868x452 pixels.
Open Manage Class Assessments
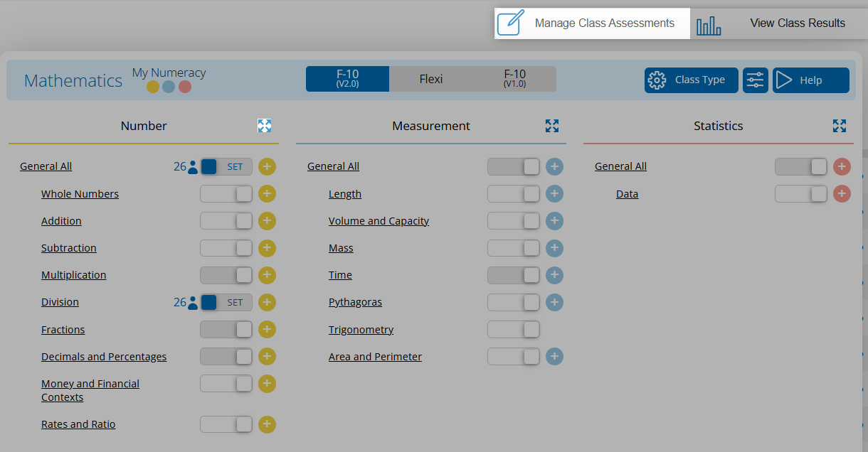592,23
